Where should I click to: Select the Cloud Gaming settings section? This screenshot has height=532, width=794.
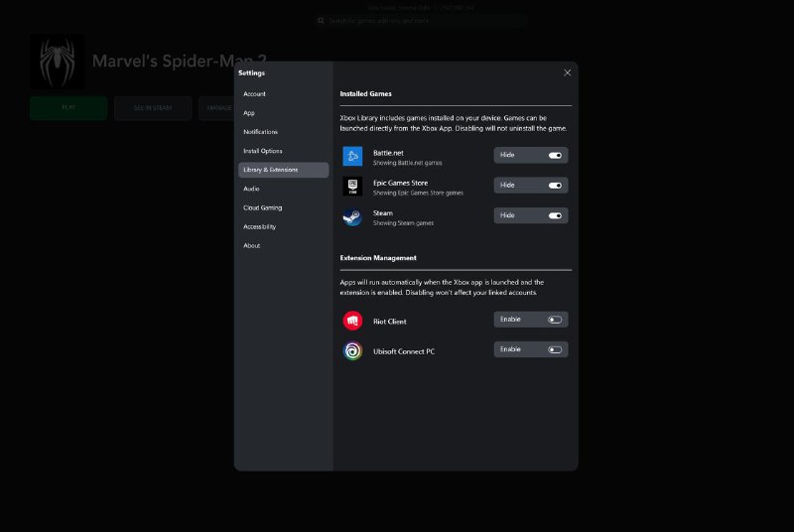263,207
